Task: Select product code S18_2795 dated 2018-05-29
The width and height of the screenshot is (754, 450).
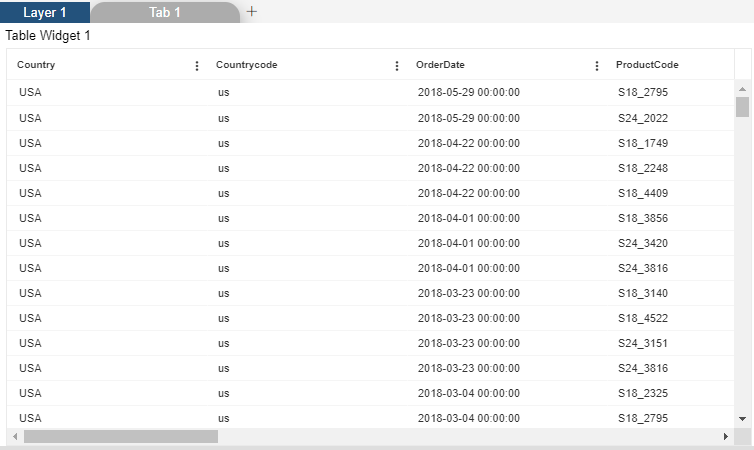Action: [x=643, y=92]
